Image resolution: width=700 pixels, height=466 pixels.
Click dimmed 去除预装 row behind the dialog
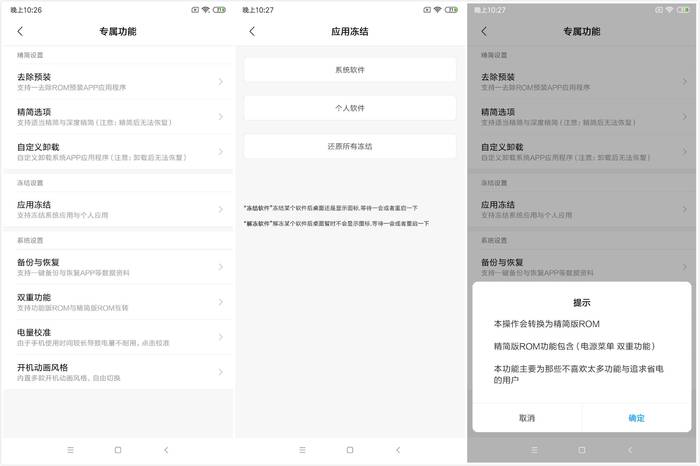[x=582, y=82]
